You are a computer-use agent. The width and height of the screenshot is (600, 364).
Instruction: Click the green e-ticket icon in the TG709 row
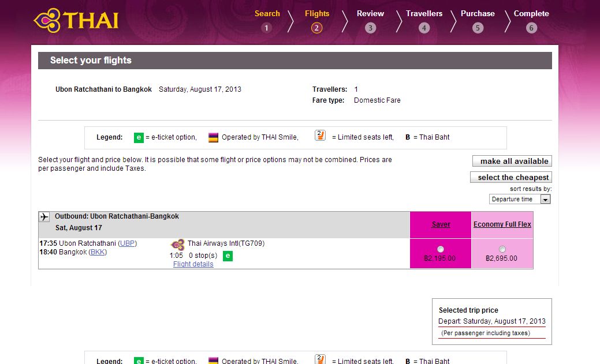click(228, 256)
